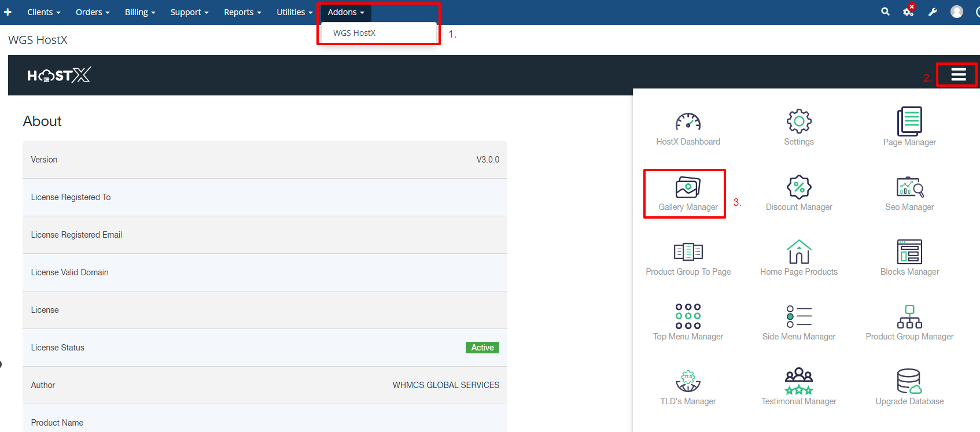980x432 pixels.
Task: Expand the Clients dropdown menu
Action: coord(43,12)
